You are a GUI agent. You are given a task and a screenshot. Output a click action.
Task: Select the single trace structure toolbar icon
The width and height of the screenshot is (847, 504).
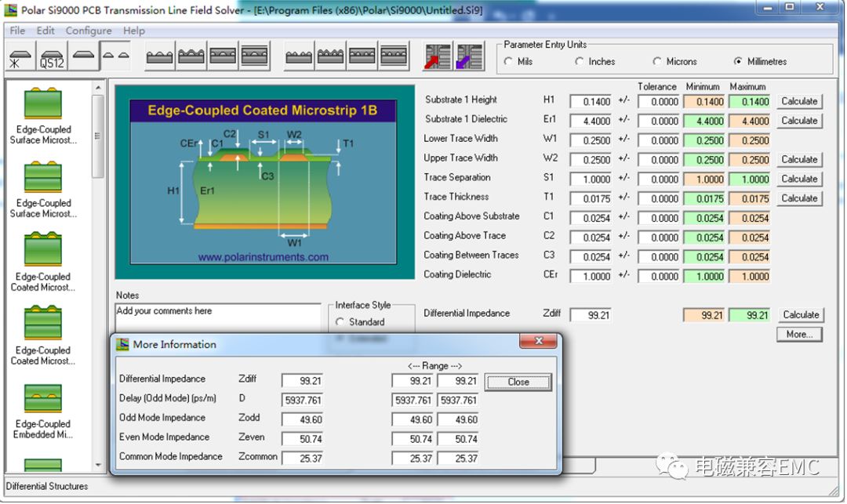pyautogui.click(x=84, y=56)
